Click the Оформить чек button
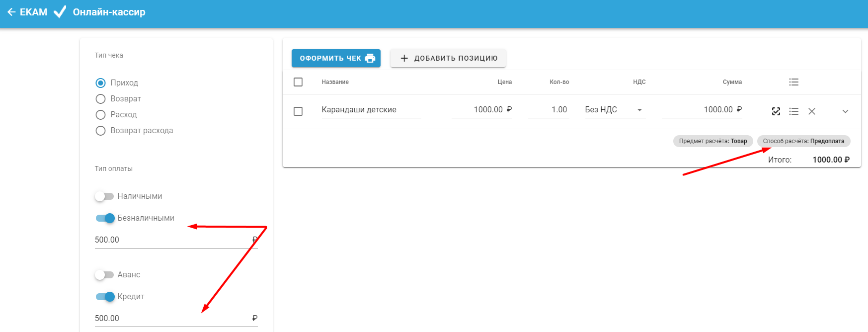The image size is (868, 332). pos(336,58)
